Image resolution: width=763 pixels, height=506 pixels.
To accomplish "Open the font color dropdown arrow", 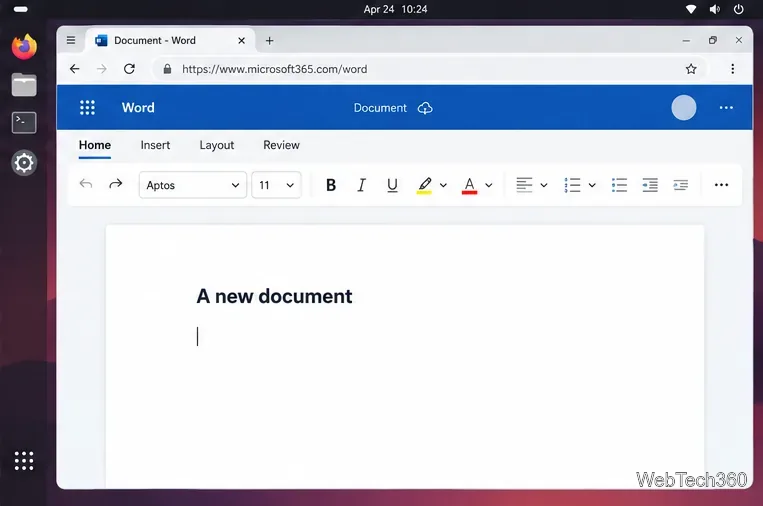I will pos(489,185).
